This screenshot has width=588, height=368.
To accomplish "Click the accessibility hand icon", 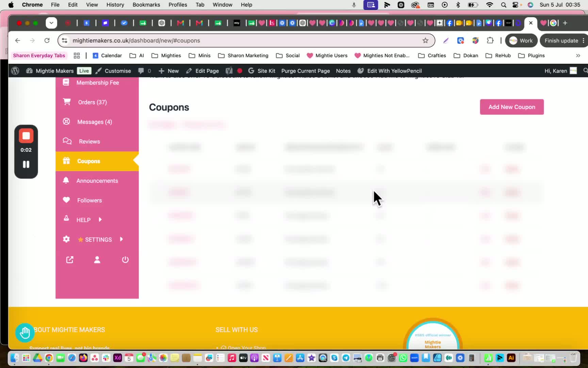I will (x=25, y=333).
